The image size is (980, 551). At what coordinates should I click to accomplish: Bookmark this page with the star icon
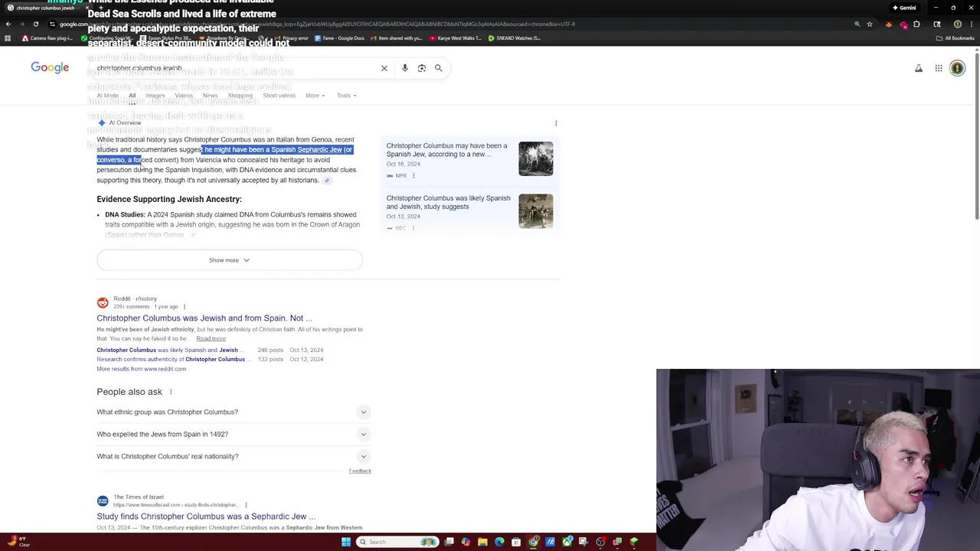[x=870, y=24]
